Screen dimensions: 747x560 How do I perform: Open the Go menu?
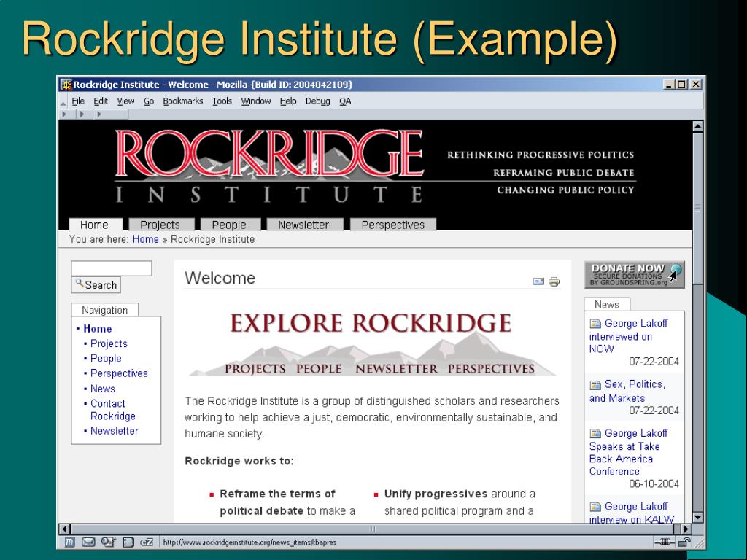tap(149, 101)
